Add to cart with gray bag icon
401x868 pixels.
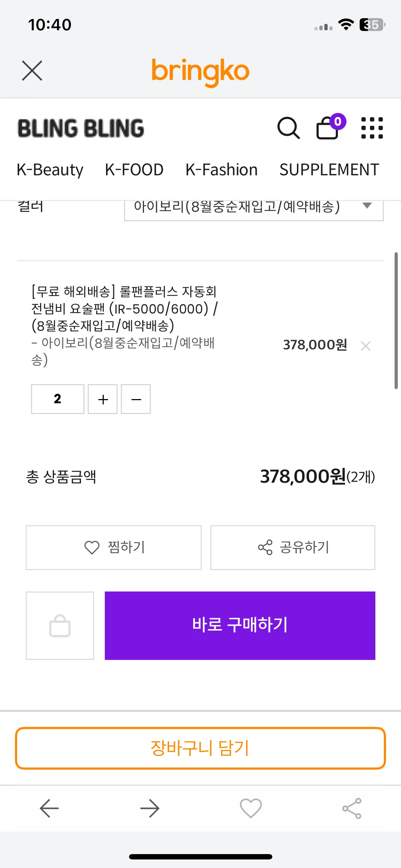(60, 626)
